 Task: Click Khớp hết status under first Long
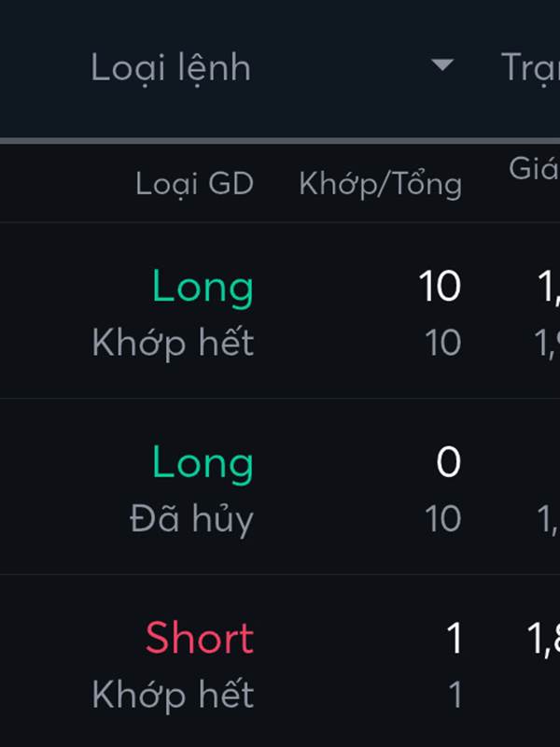point(173,344)
